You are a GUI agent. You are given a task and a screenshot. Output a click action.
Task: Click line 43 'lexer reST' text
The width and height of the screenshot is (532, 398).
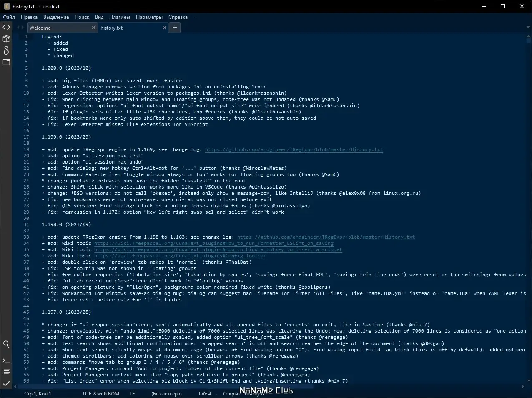[112, 300]
